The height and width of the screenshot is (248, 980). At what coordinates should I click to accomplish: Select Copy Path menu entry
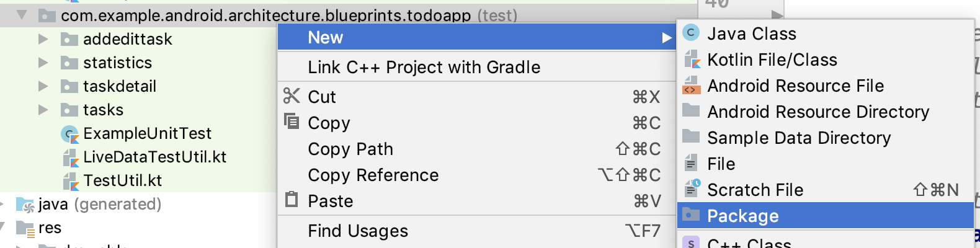[x=350, y=149]
